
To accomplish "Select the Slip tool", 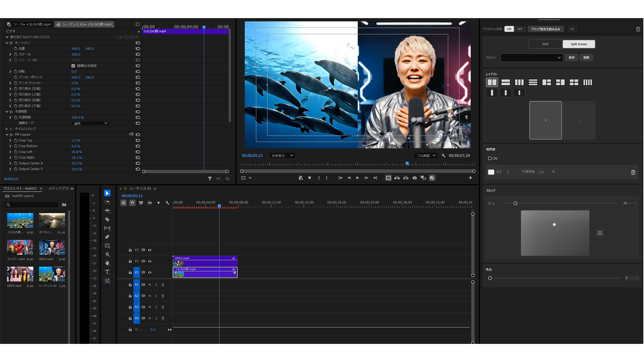I will (x=107, y=228).
